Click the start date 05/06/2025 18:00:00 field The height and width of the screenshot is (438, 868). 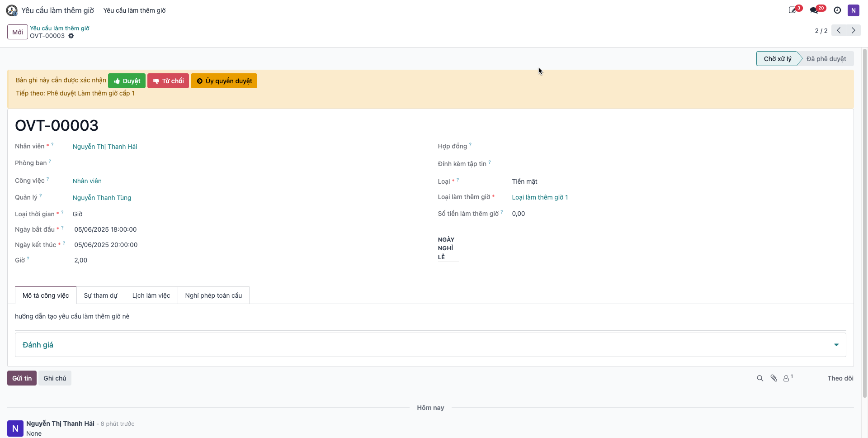pos(105,229)
